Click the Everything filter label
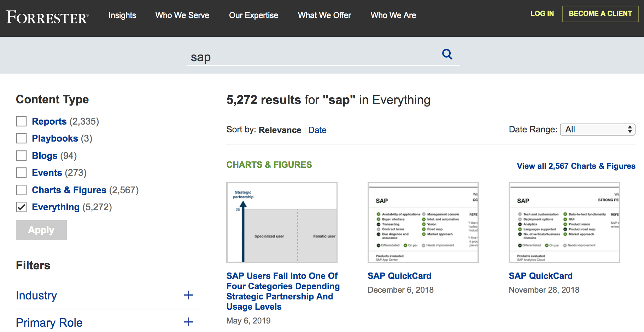 tap(55, 207)
